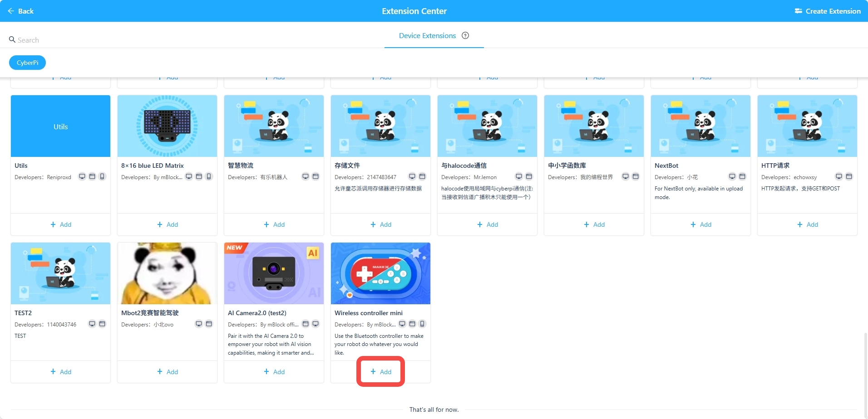Click the desktop compatibility icon on Utils card
Image resolution: width=868 pixels, height=419 pixels.
[82, 176]
